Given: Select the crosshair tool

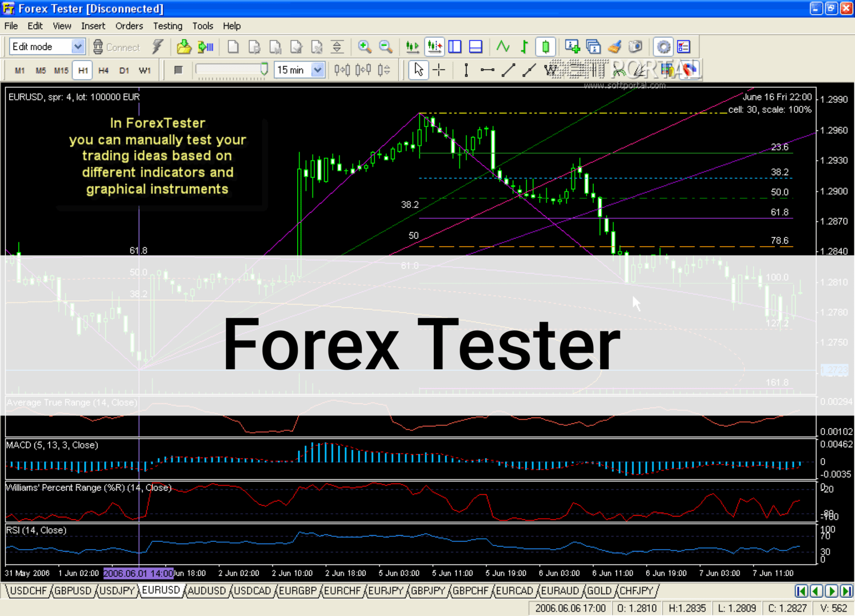Looking at the screenshot, I should 439,70.
